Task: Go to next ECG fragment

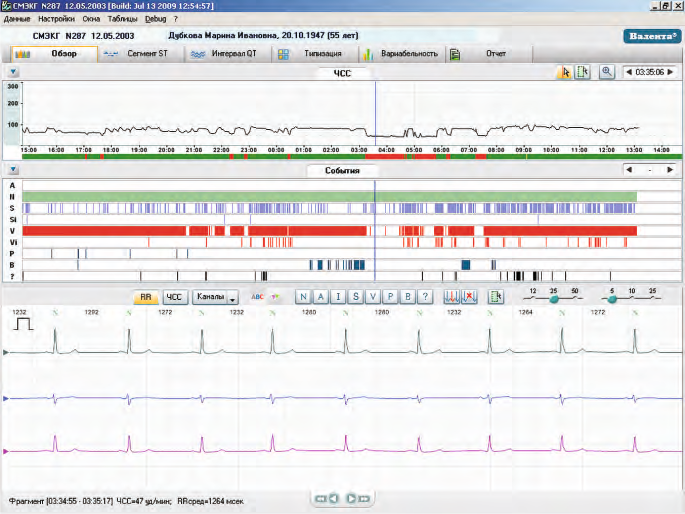Action: [351, 498]
